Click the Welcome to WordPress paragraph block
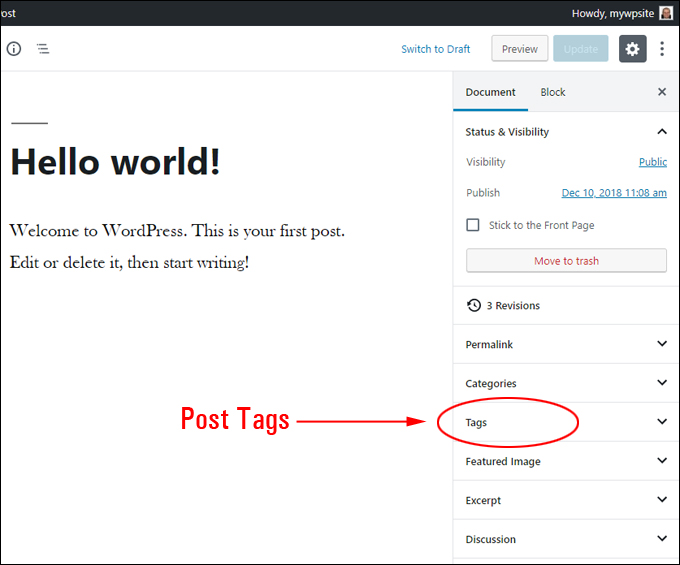Viewport: 680px width, 565px height. pyautogui.click(x=177, y=246)
